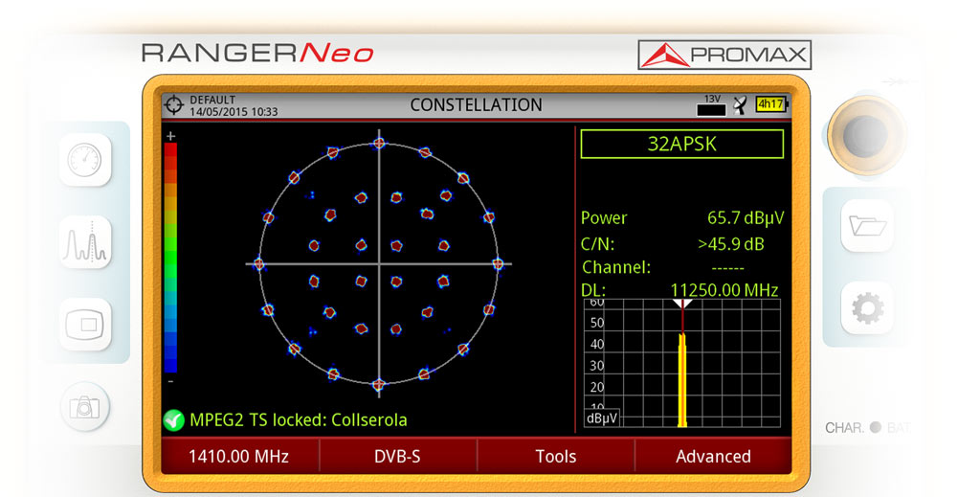The image size is (980, 497).
Task: Tap the Power 65.7 dBµV reading
Action: (681, 217)
